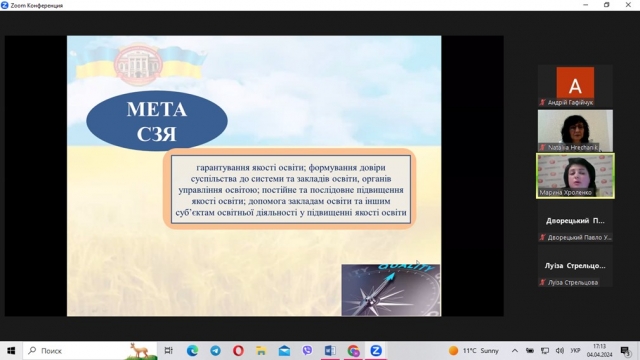The image size is (640, 360).
Task: Expand the hidden system tray icons chevron
Action: click(515, 351)
